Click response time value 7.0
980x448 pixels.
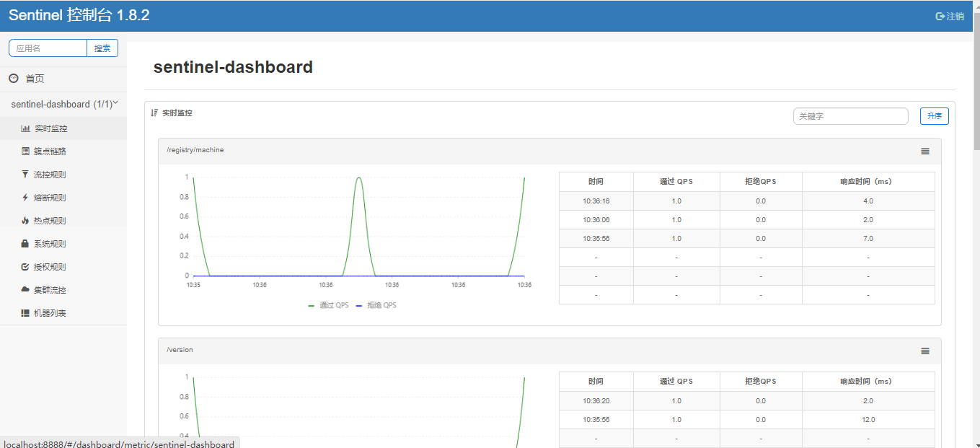point(868,239)
